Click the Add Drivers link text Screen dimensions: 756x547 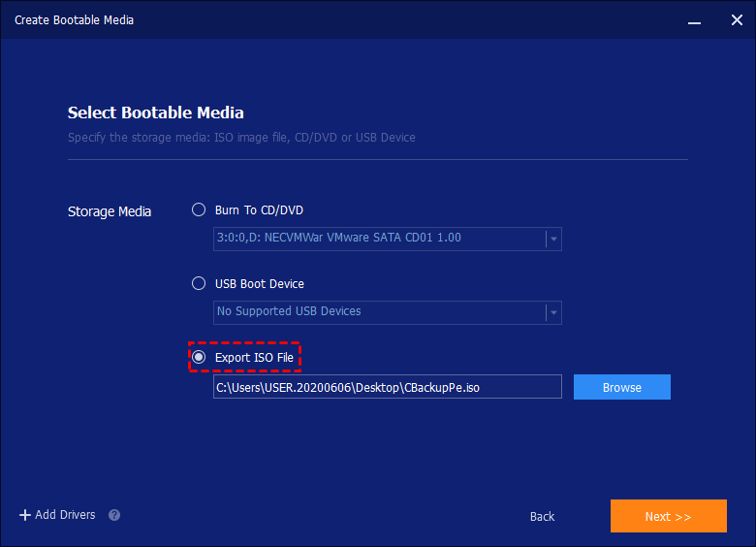(65, 515)
